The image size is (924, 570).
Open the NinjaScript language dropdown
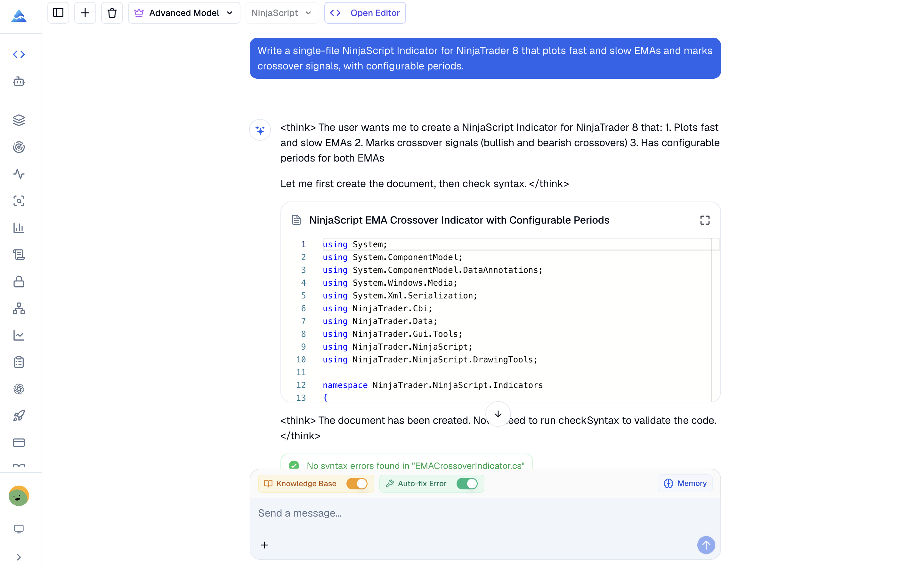(282, 13)
